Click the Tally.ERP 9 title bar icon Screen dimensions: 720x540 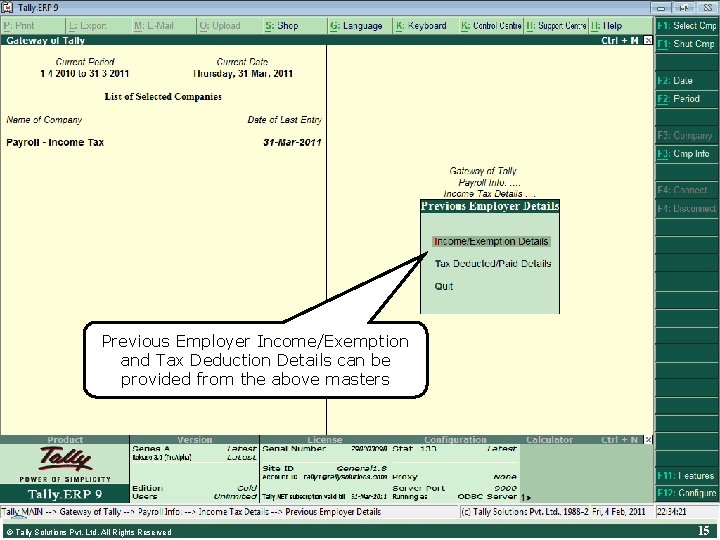pos(7,7)
